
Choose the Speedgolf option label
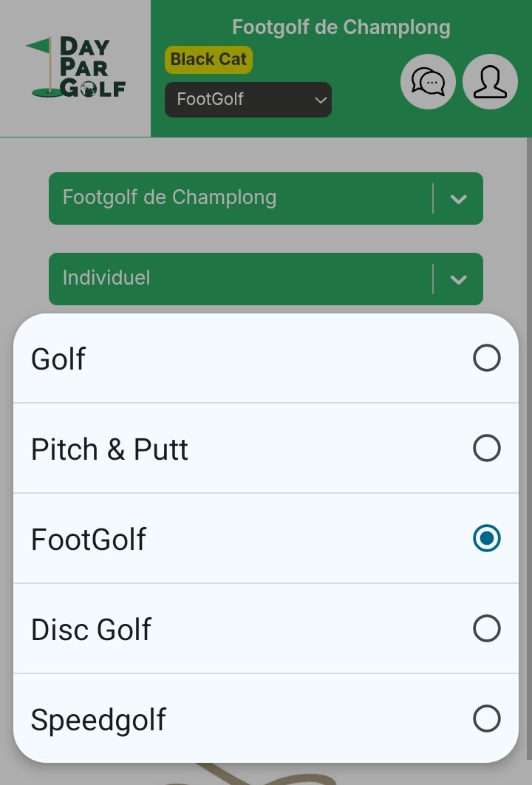coord(98,720)
